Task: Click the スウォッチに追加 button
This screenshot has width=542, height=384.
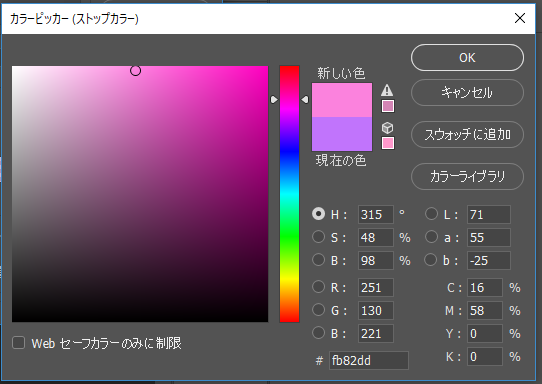Action: point(467,134)
